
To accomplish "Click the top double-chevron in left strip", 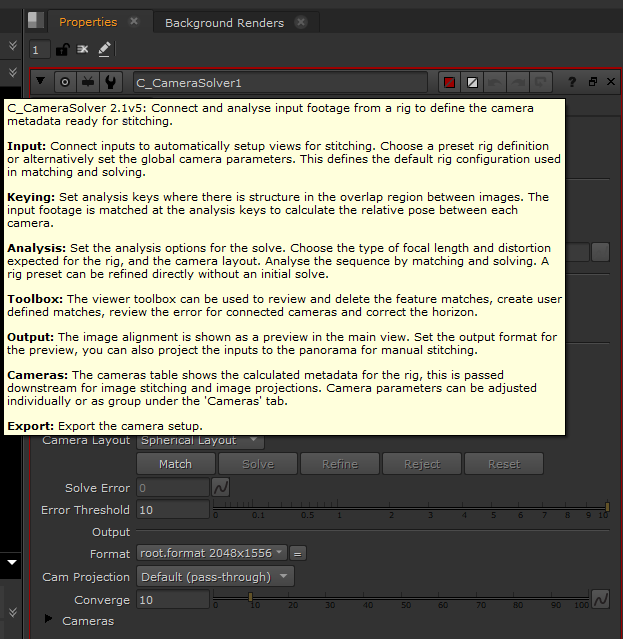I will pyautogui.click(x=13, y=45).
